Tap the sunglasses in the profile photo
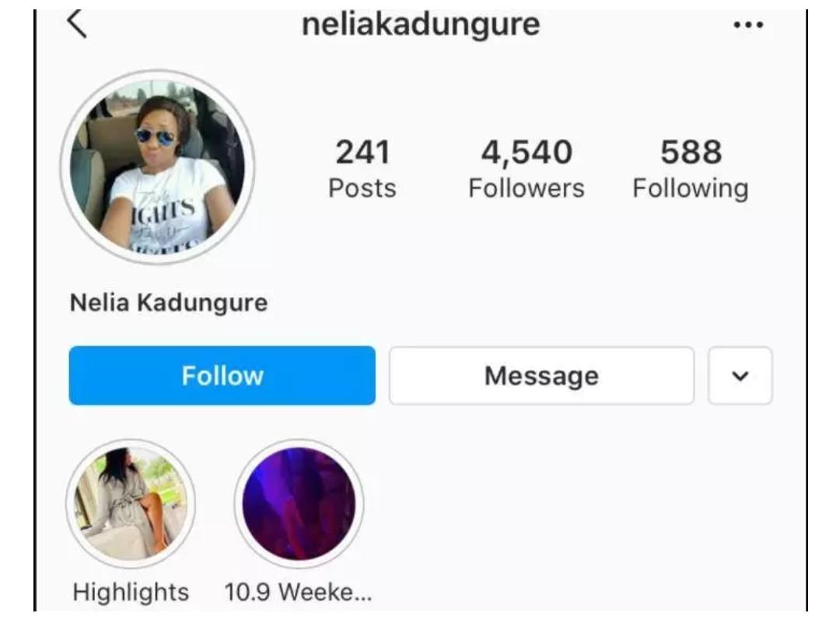This screenshot has height=627, width=840. tap(155, 136)
